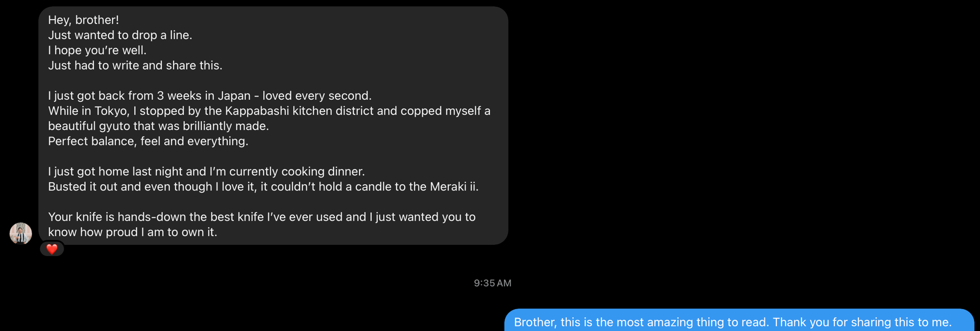Click the 9:35 AM timestamp
This screenshot has height=331, width=980.
point(492,283)
